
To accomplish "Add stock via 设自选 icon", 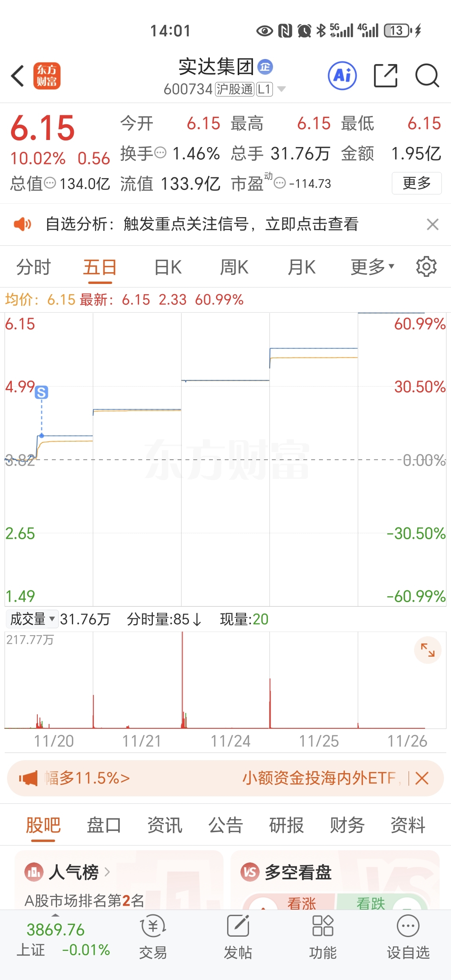I will (x=408, y=937).
